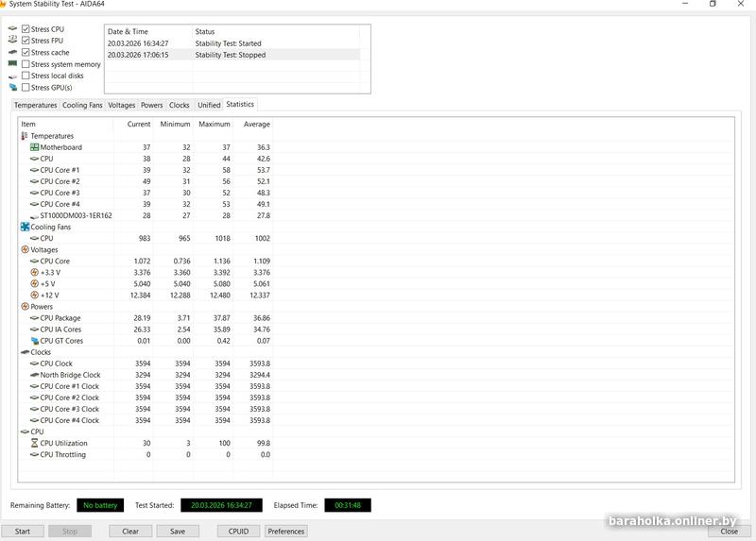Click the hourglass icon of CPU Utilization
Image resolution: width=756 pixels, height=541 pixels.
tap(34, 443)
